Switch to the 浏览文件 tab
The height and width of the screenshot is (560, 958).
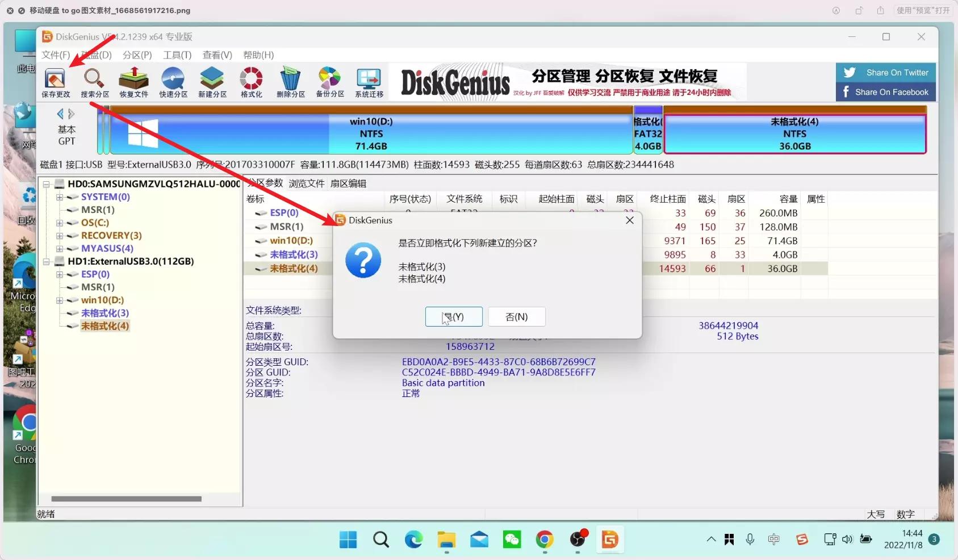pyautogui.click(x=307, y=183)
